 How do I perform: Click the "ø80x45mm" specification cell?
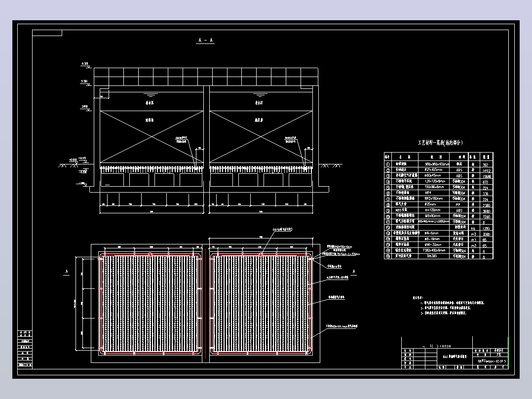(x=433, y=176)
